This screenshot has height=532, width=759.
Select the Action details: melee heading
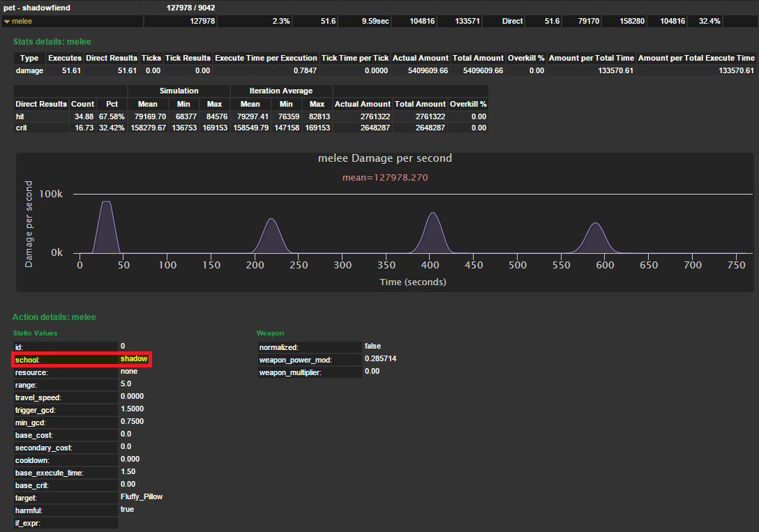pos(54,317)
